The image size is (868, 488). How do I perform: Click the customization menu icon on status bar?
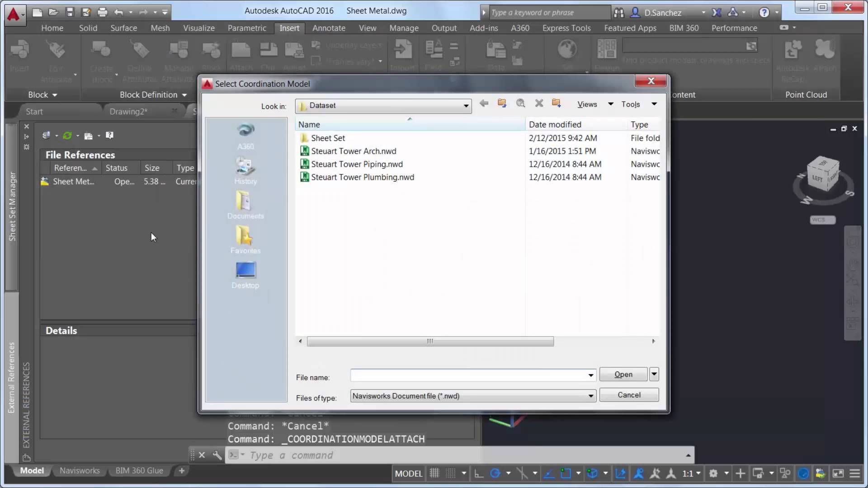tap(854, 473)
